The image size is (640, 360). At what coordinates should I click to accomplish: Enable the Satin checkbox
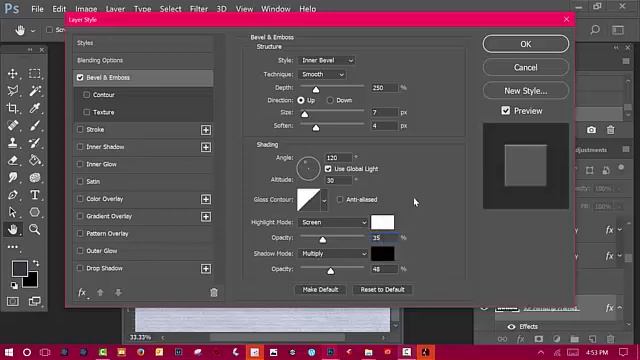80,181
